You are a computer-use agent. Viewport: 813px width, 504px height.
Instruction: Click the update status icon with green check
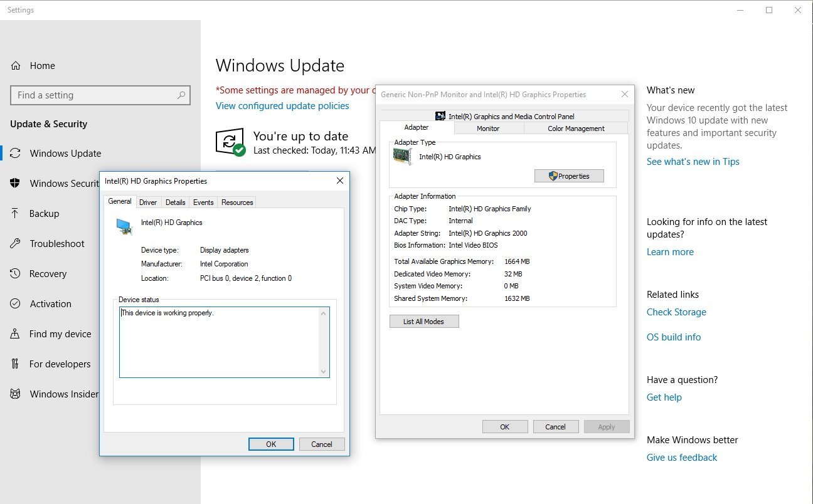(230, 143)
